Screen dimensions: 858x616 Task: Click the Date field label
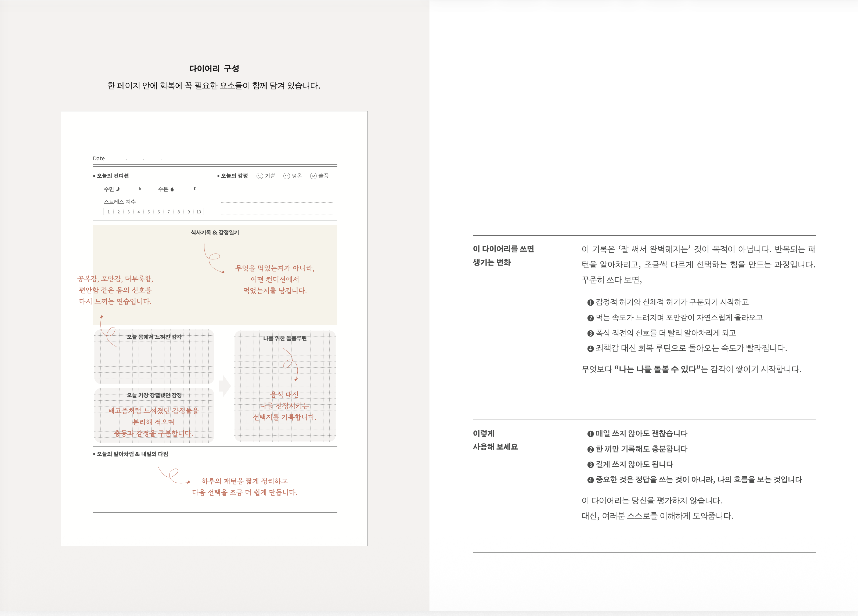point(99,158)
